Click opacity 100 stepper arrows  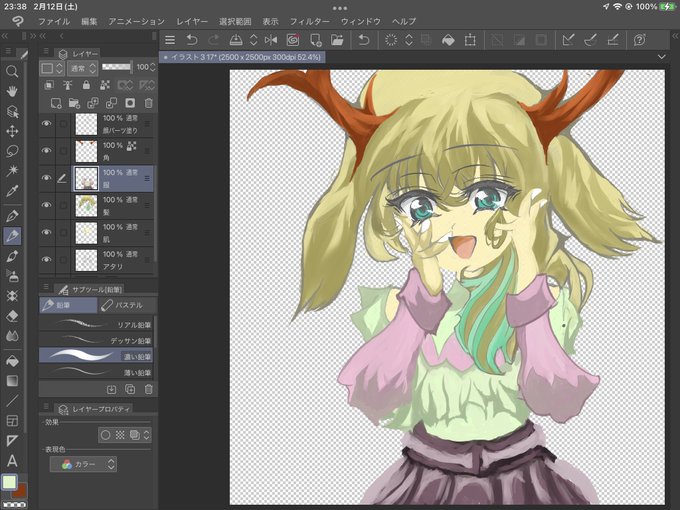(152, 67)
